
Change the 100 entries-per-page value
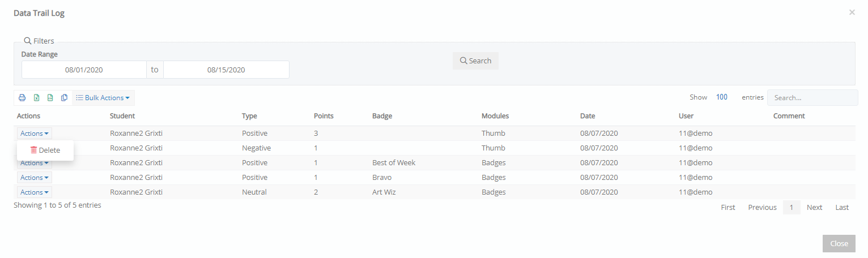[x=722, y=97]
